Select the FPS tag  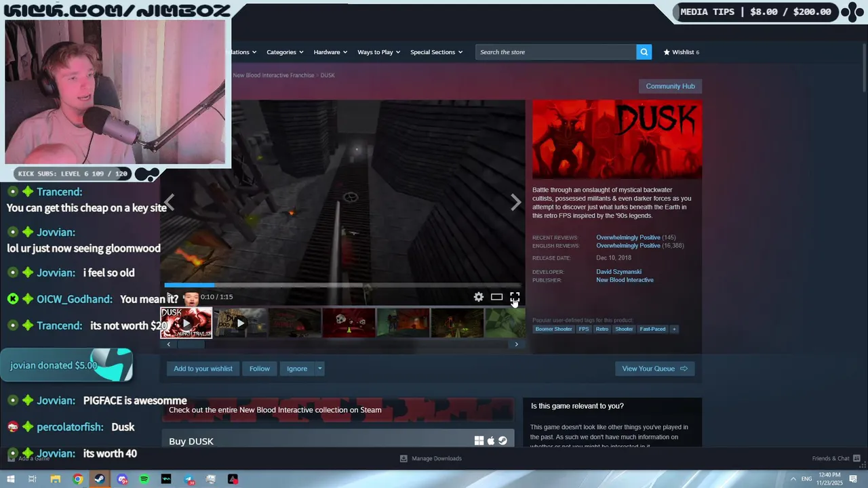coord(583,329)
